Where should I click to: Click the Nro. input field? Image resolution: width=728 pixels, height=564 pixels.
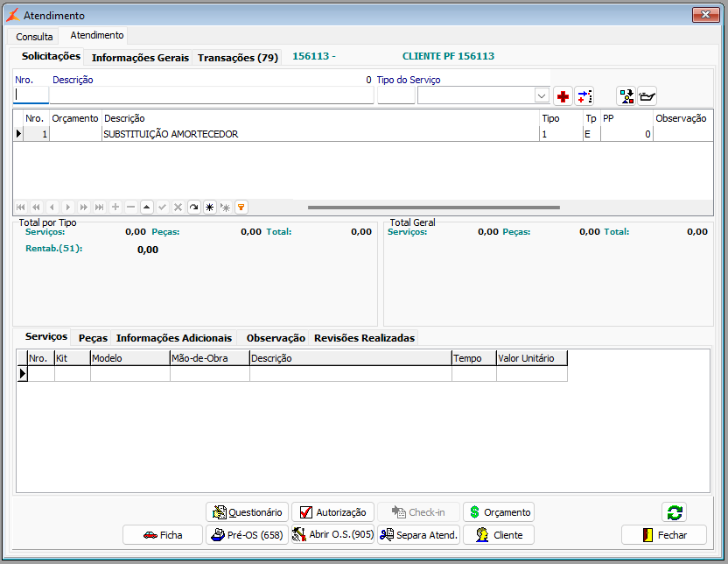pos(31,95)
